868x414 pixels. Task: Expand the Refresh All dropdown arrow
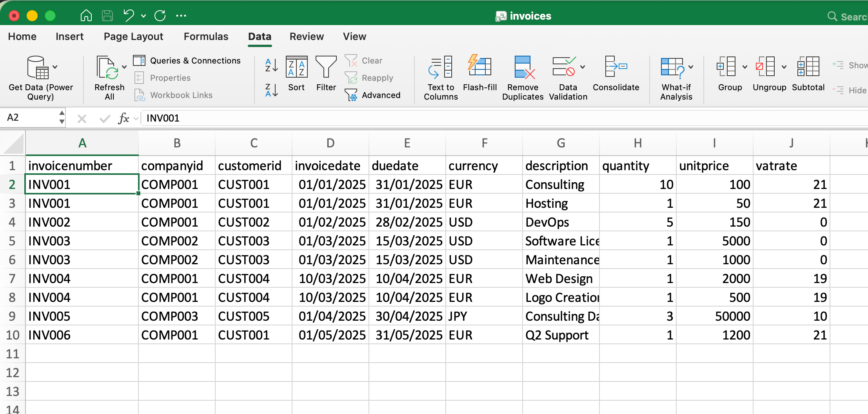pos(124,67)
